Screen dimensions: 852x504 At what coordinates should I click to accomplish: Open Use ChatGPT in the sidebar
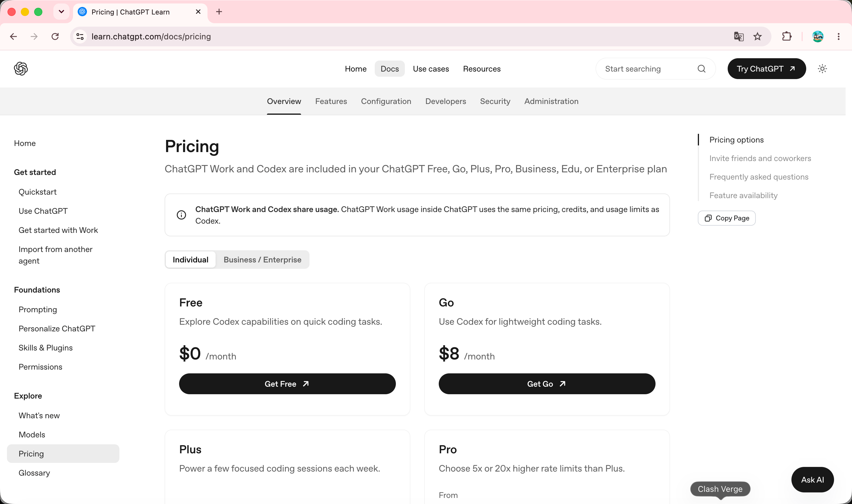click(43, 211)
